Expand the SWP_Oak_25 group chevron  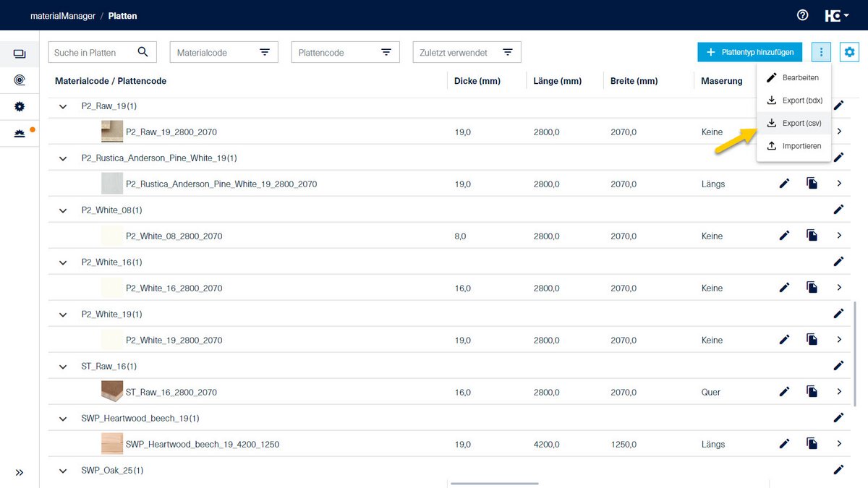pos(62,470)
